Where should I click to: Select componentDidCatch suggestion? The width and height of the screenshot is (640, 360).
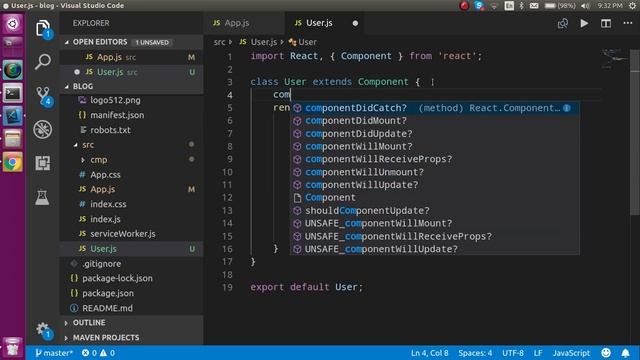435,108
